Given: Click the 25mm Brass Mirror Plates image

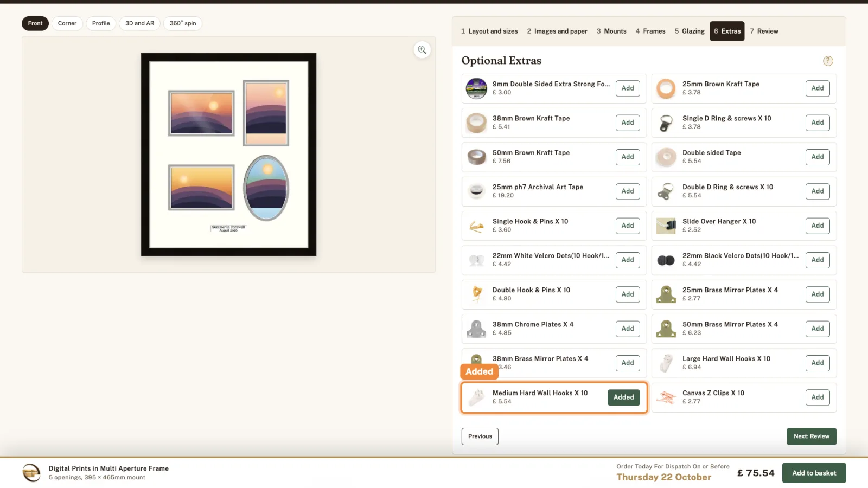Looking at the screenshot, I should (666, 294).
